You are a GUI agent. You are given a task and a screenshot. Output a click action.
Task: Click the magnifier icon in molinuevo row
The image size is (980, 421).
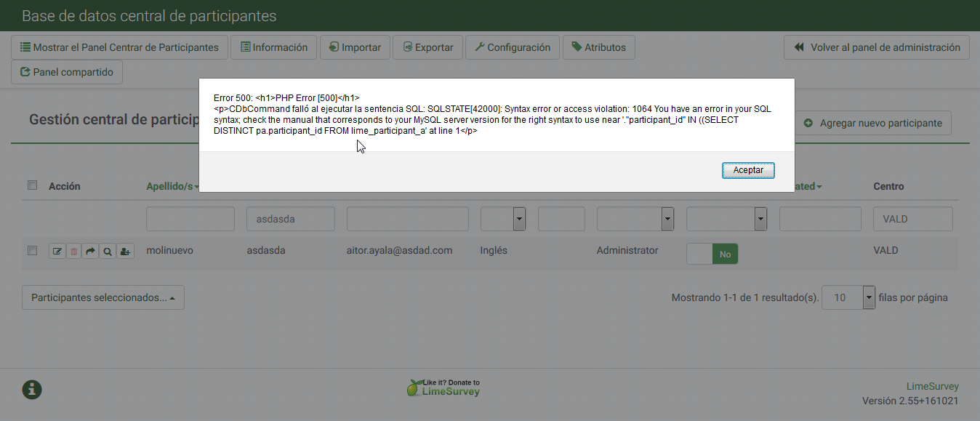(108, 252)
